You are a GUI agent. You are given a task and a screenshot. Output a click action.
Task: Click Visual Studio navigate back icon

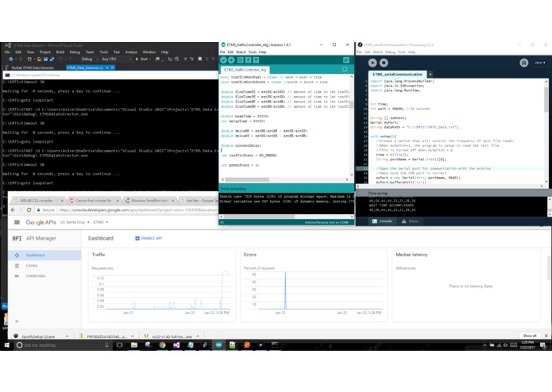[11, 59]
